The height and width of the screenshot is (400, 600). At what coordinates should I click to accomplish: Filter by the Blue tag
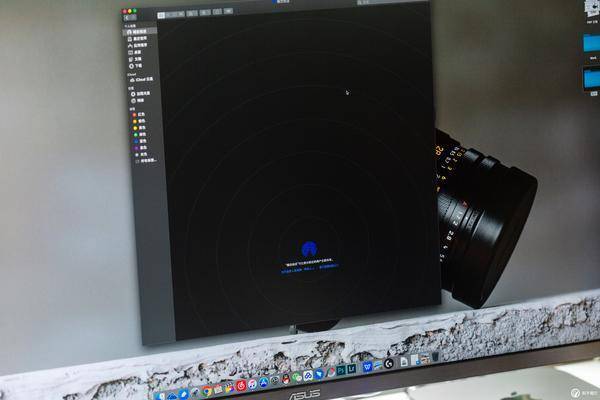point(140,141)
